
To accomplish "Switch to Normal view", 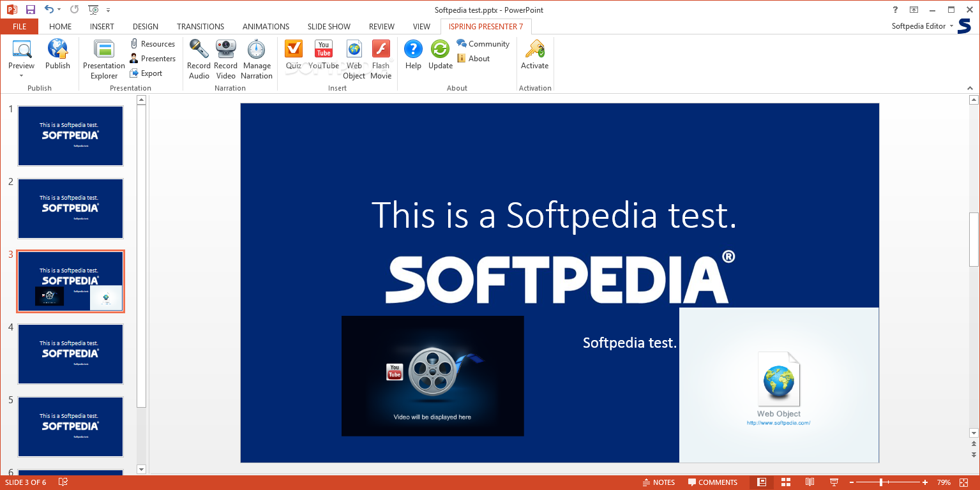I will pos(762,482).
